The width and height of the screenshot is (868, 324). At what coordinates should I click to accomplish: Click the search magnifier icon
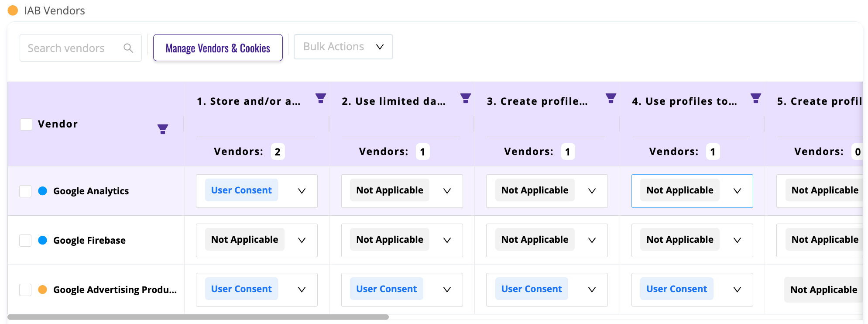[x=128, y=48]
